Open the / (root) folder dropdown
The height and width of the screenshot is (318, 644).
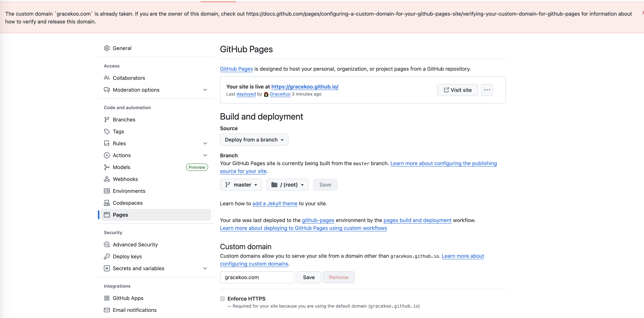coord(287,185)
